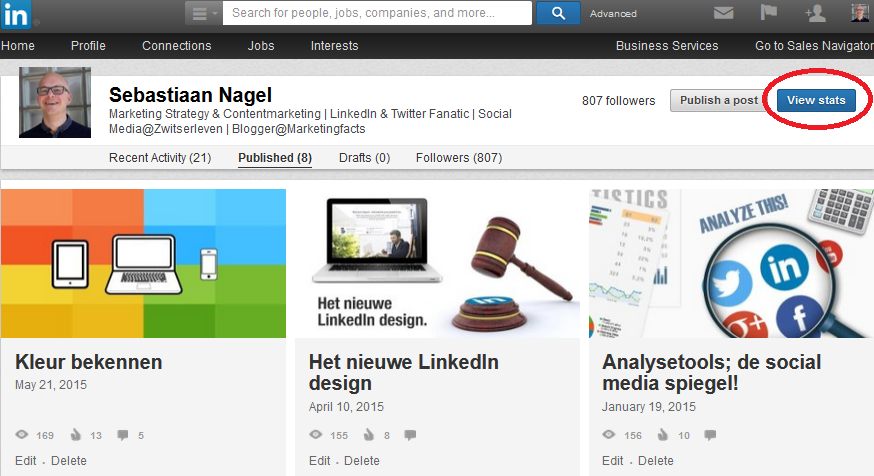This screenshot has height=476, width=874.
Task: Open the Interests navigation menu
Action: [334, 46]
